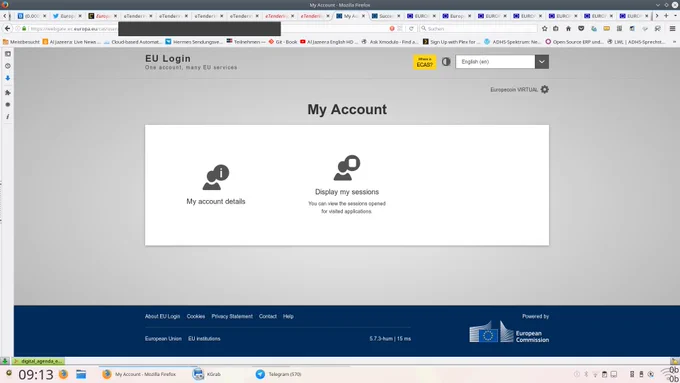Open Display my sessions
Screen dimensions: 680x383
pyautogui.click(x=347, y=184)
